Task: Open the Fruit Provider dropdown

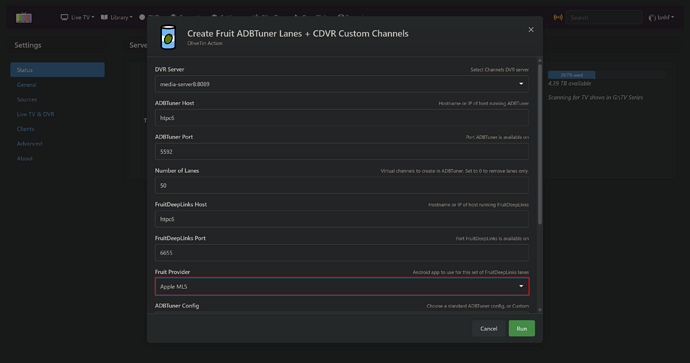Action: (341, 286)
